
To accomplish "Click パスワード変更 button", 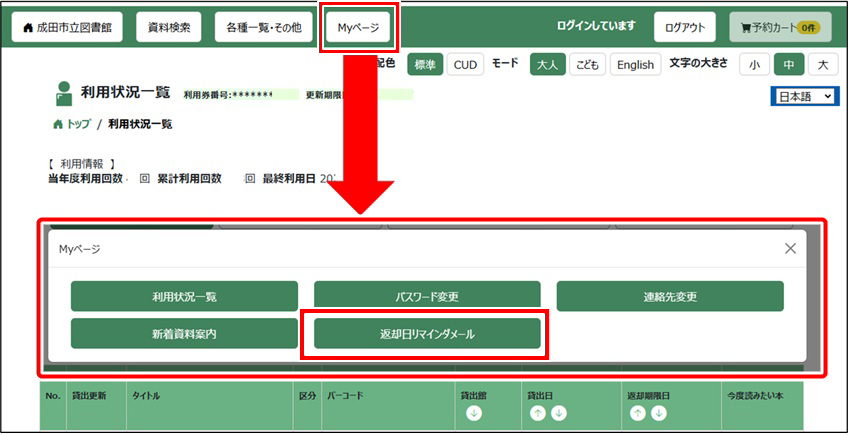I will [x=427, y=295].
